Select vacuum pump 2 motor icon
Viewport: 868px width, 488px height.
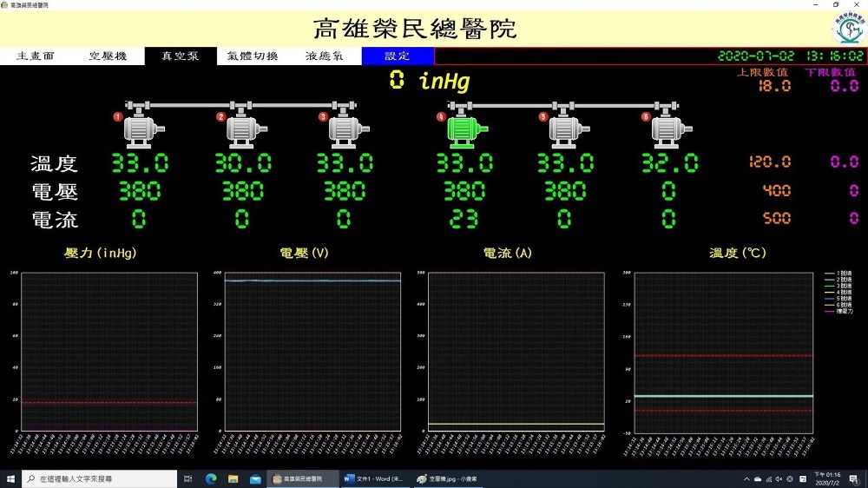pyautogui.click(x=247, y=132)
